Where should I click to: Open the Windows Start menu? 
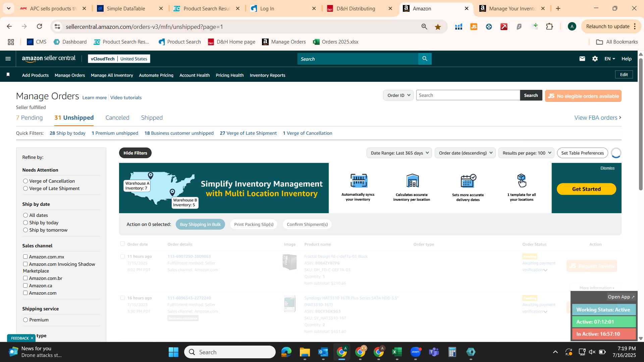pyautogui.click(x=173, y=352)
